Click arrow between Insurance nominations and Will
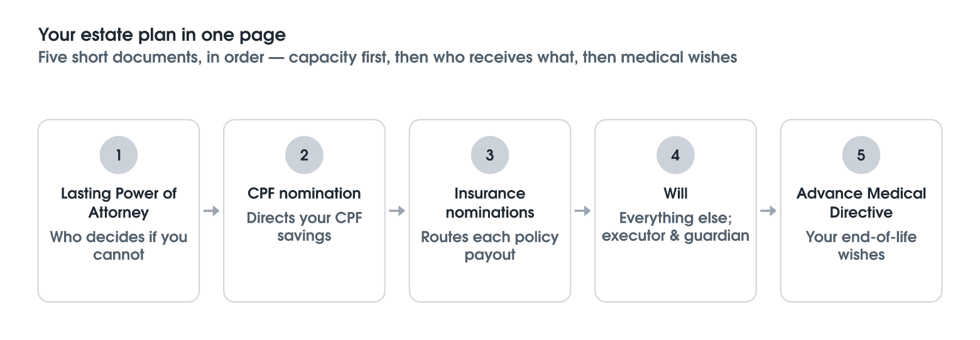This screenshot has height=340, width=980. (583, 211)
